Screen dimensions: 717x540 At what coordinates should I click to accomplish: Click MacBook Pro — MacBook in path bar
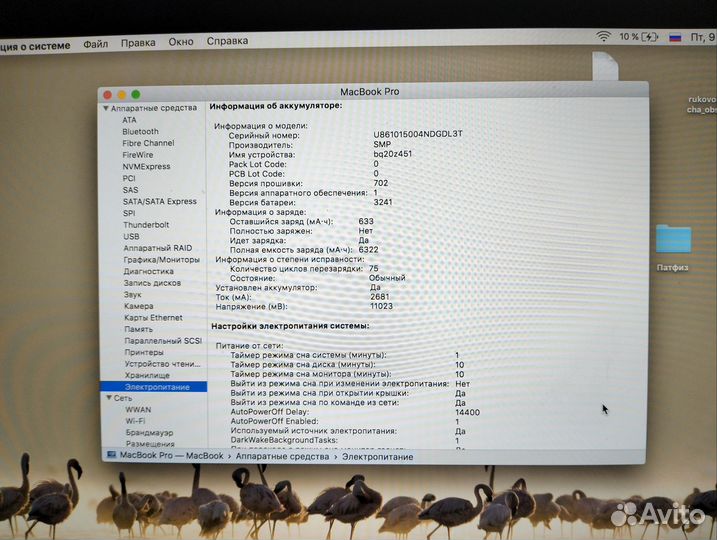171,455
